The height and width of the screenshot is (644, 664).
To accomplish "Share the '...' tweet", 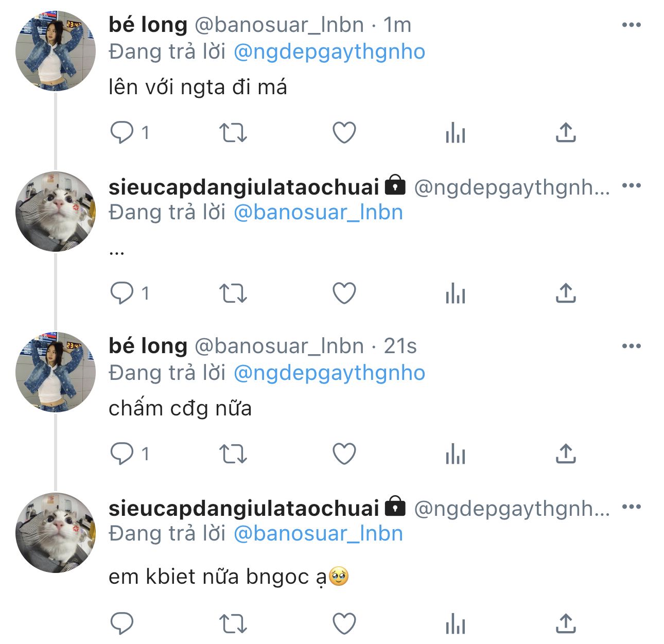I will 566,293.
